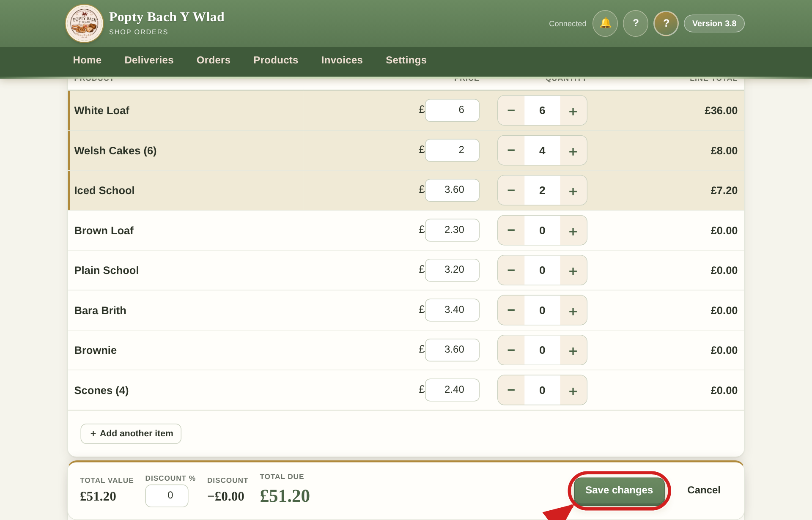Click the £51.20 total due amount
The image size is (812, 520).
click(x=285, y=496)
